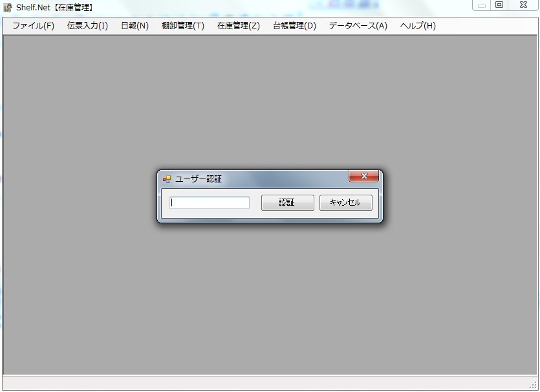The height and width of the screenshot is (392, 540).
Task: Open the ファイル(F) menu
Action: tap(34, 26)
